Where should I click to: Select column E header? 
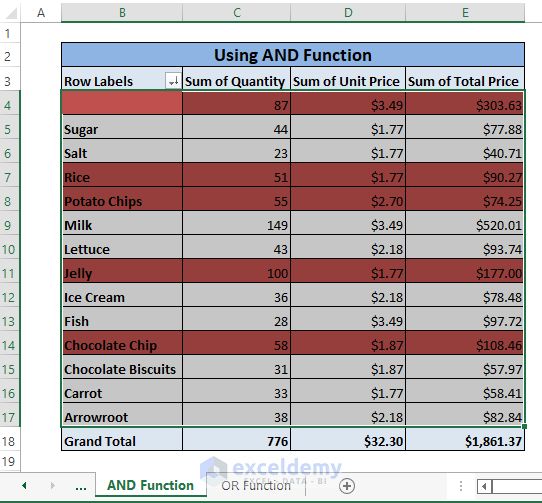click(465, 13)
